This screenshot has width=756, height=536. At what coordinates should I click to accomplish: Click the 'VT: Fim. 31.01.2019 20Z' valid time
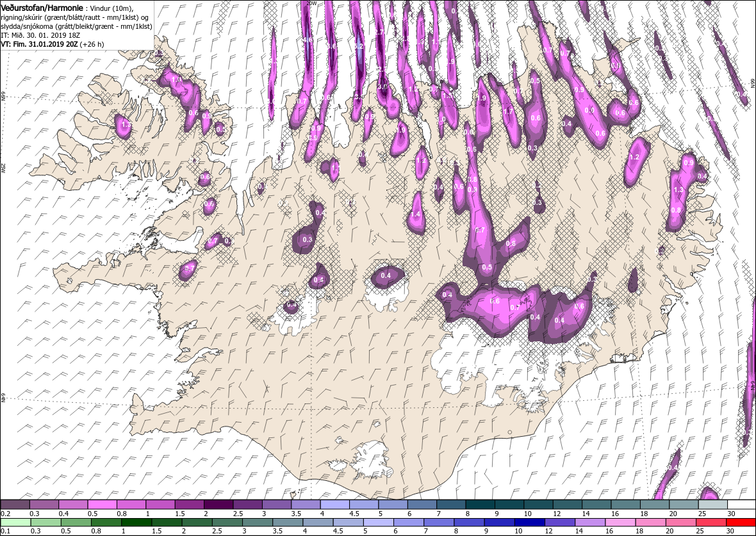click(40, 44)
